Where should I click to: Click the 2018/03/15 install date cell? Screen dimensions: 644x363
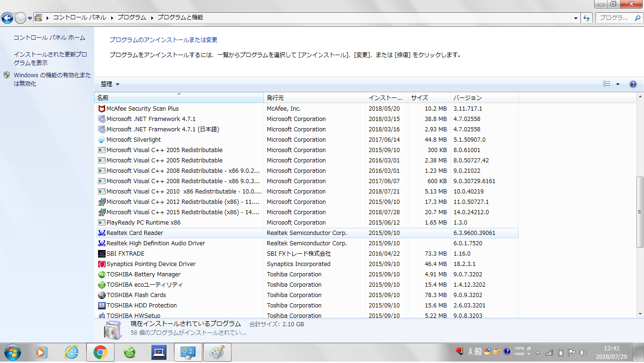[x=384, y=119]
